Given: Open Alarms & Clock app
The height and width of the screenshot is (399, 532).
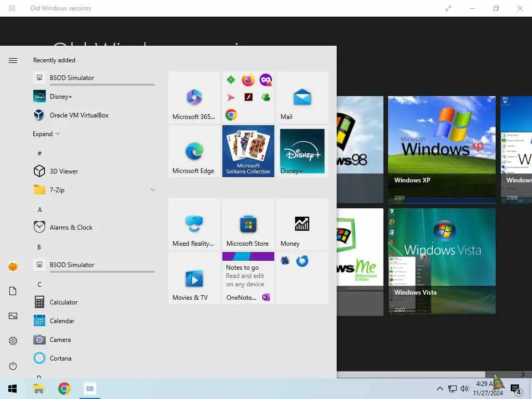Looking at the screenshot, I should [94, 227].
